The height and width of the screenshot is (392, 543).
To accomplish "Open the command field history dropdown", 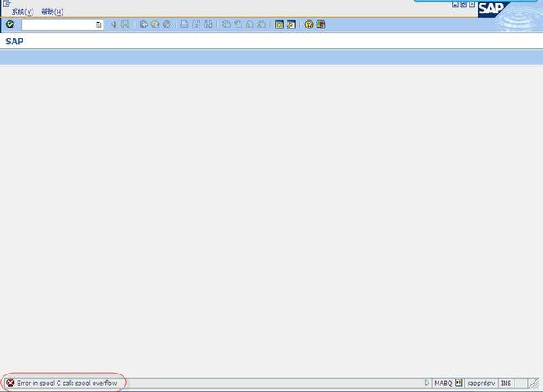I will pos(99,24).
